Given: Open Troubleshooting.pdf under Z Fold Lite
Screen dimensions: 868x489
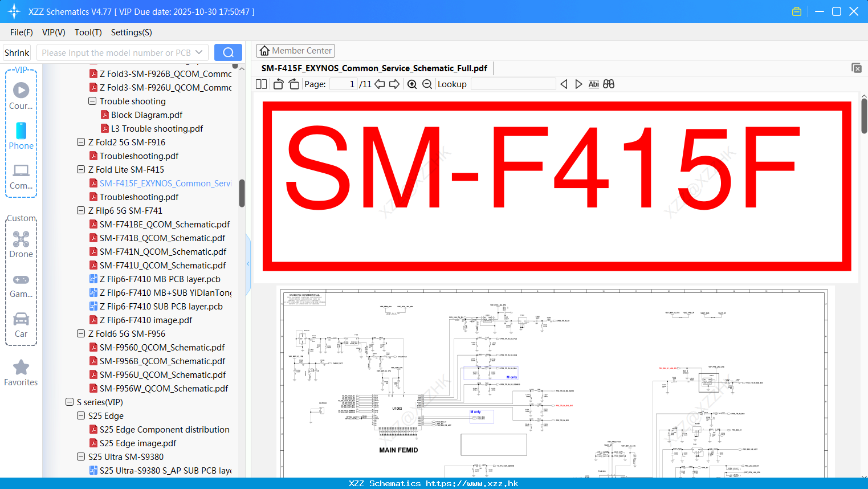Looking at the screenshot, I should pos(139,197).
